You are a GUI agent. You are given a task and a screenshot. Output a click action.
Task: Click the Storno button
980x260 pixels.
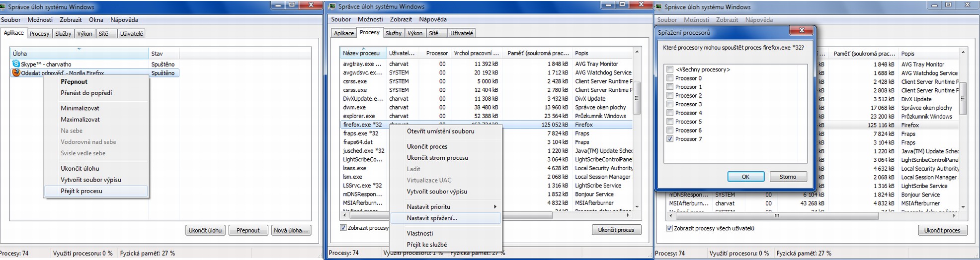point(787,177)
